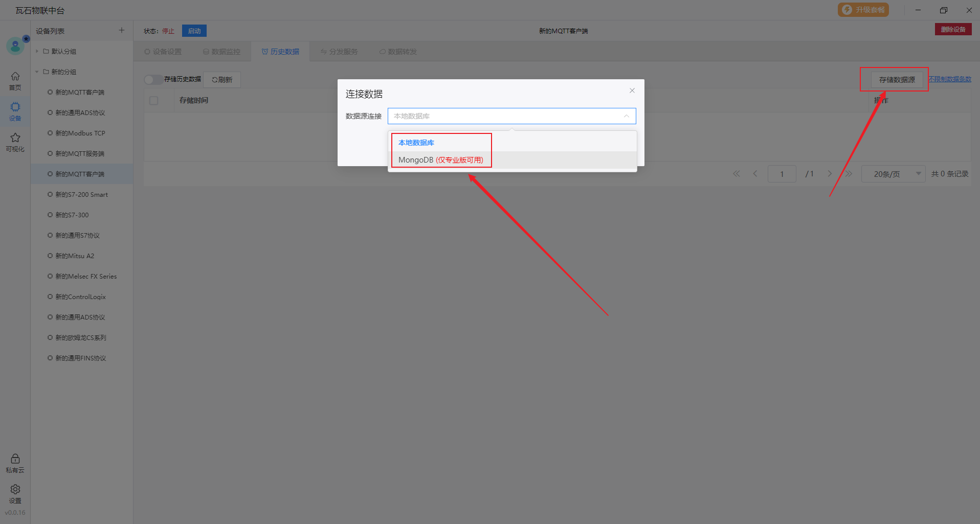Screen dimensions: 980x524
Task: Select MongoDB option in dropdown
Action: pyautogui.click(x=440, y=160)
